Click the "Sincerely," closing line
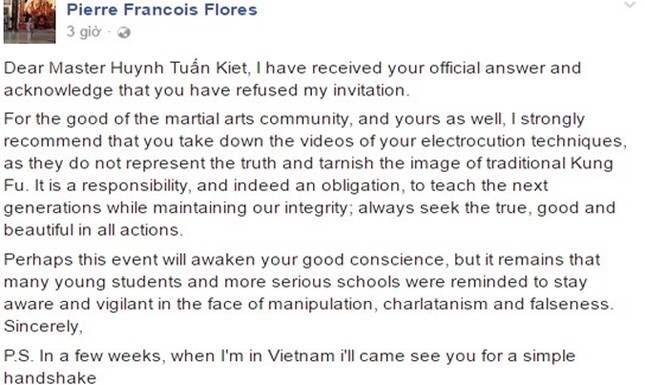 pos(43,326)
